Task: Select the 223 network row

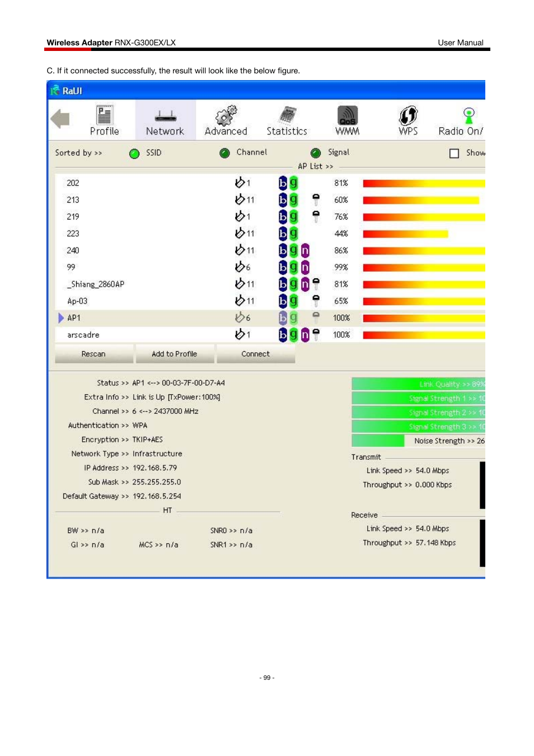Action: [270, 234]
